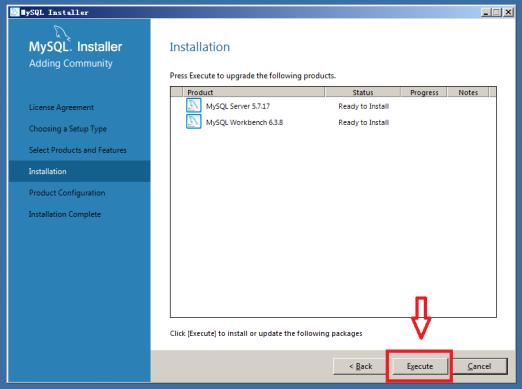
Task: Click the Status column header
Action: (363, 92)
